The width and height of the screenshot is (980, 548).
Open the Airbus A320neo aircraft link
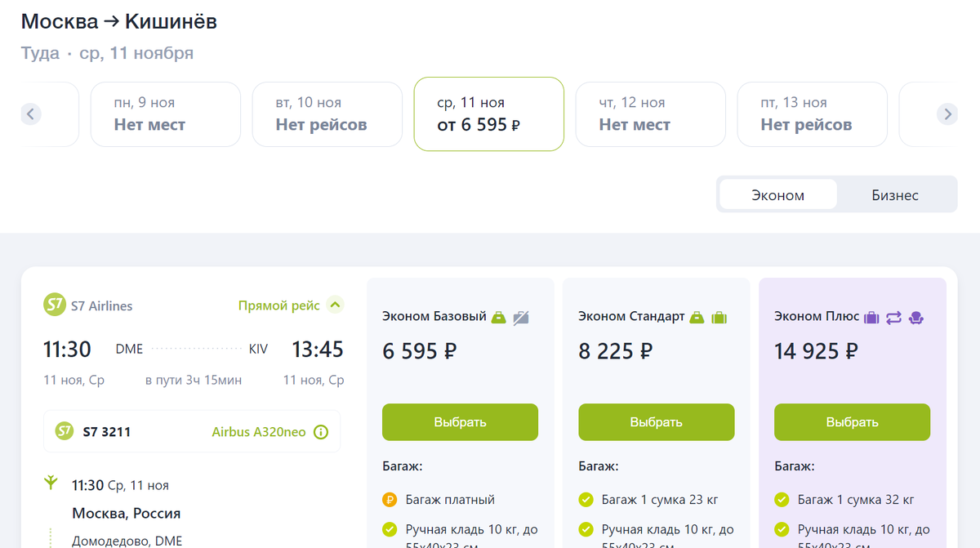click(x=259, y=432)
